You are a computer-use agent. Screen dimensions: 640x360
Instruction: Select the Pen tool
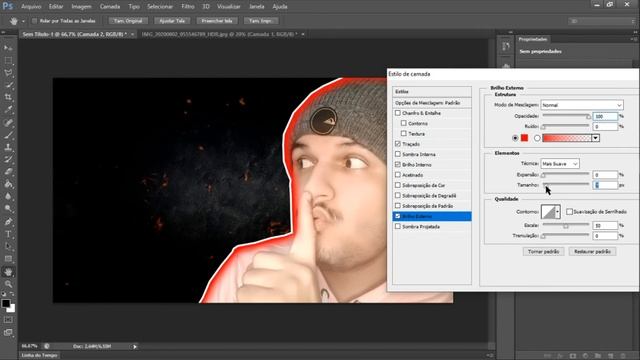click(8, 222)
